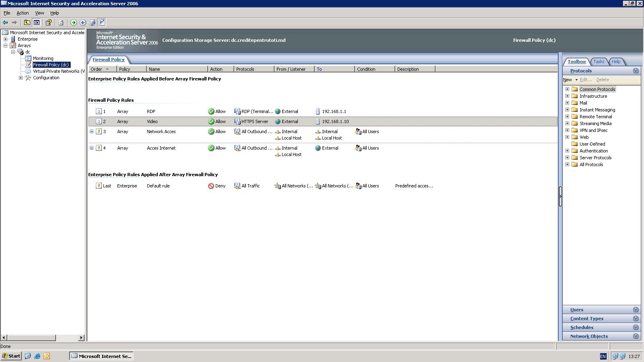Collapse rule 3 Network Acces row
Image resolution: width=644 pixels, height=362 pixels.
pos(91,132)
